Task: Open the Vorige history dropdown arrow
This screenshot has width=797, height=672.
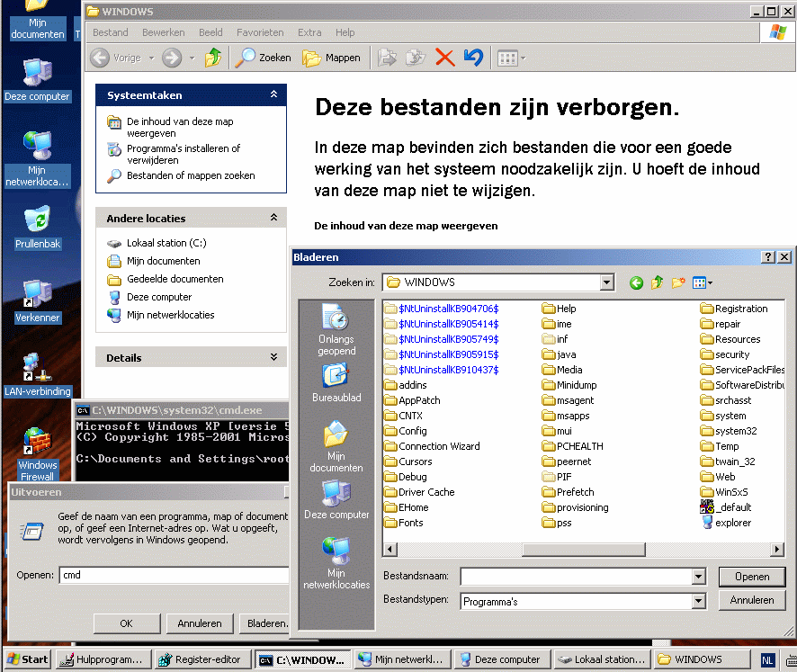Action: tap(151, 58)
